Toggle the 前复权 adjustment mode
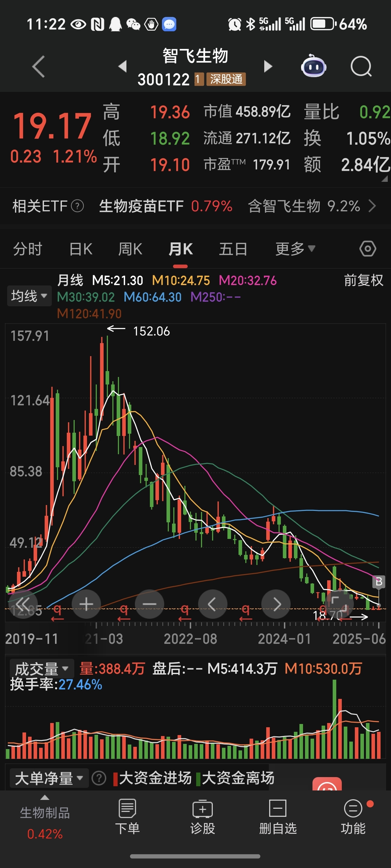The width and height of the screenshot is (391, 868). point(364,280)
